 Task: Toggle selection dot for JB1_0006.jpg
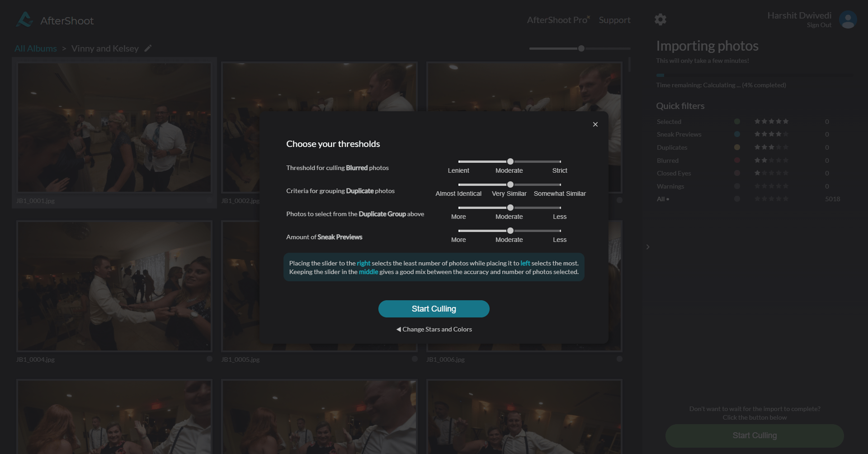point(619,359)
